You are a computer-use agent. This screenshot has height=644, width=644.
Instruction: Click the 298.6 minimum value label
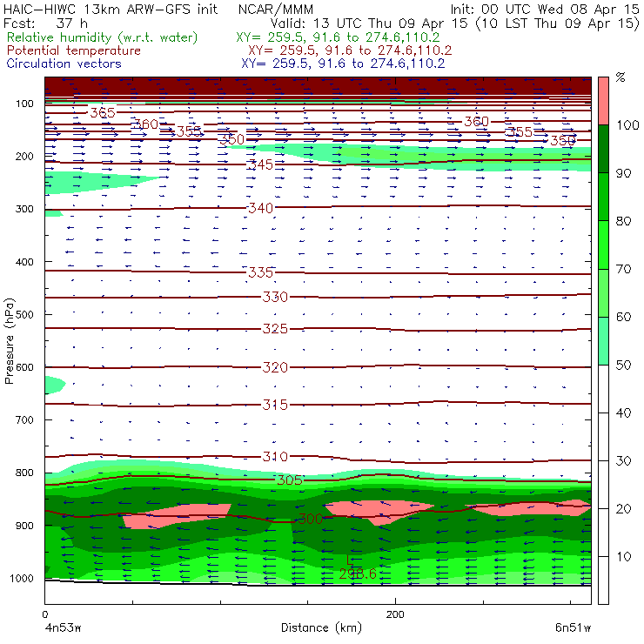tap(358, 574)
